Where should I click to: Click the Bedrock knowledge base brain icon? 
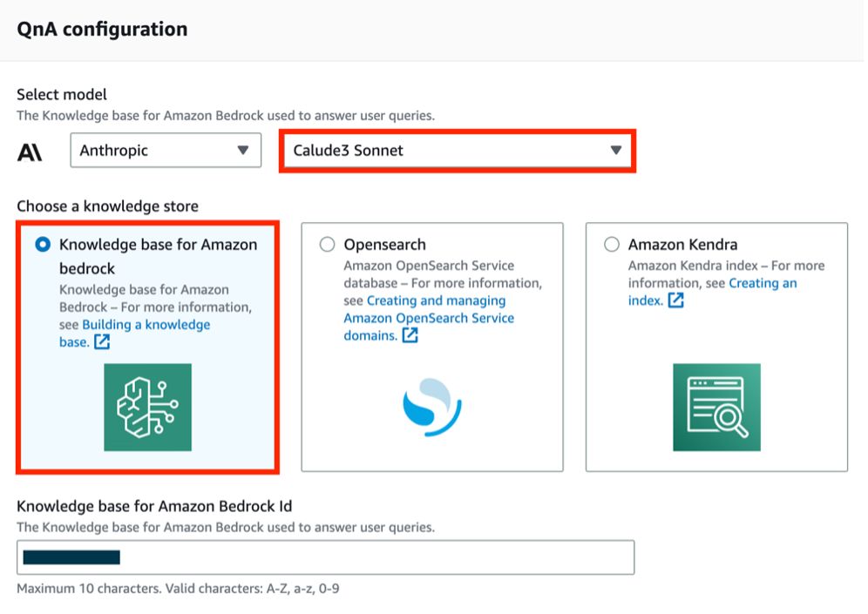147,408
